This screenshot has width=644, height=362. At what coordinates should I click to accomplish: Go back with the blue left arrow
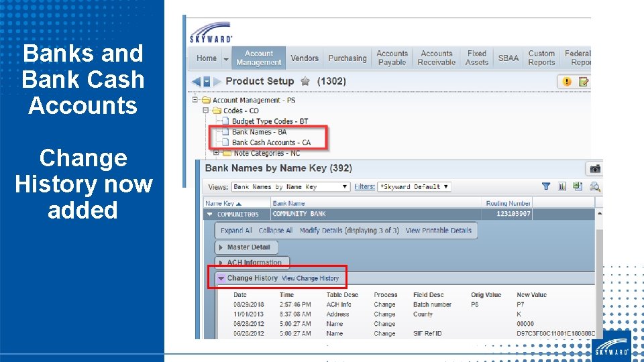coord(197,81)
